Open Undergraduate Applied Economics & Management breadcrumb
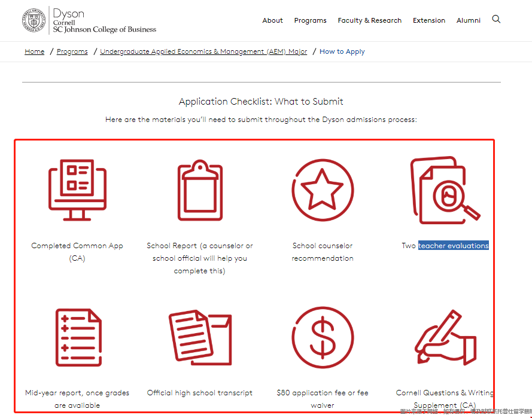Viewport: 532px width, 418px height. pyautogui.click(x=203, y=51)
